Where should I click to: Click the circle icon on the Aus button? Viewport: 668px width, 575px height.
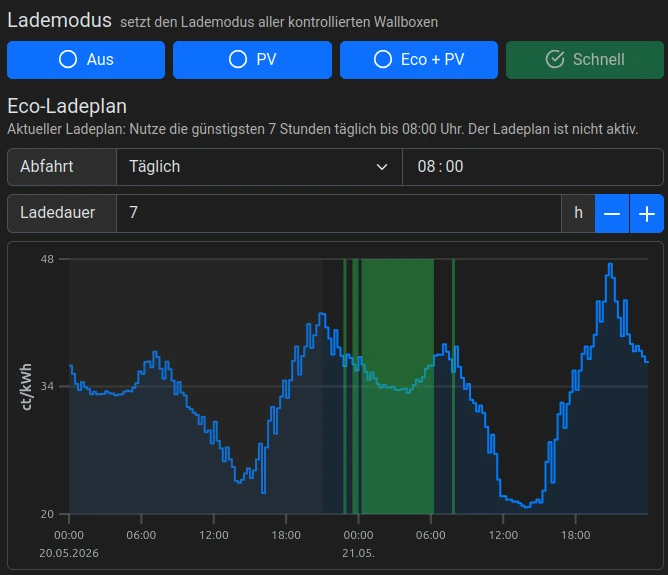(x=68, y=59)
